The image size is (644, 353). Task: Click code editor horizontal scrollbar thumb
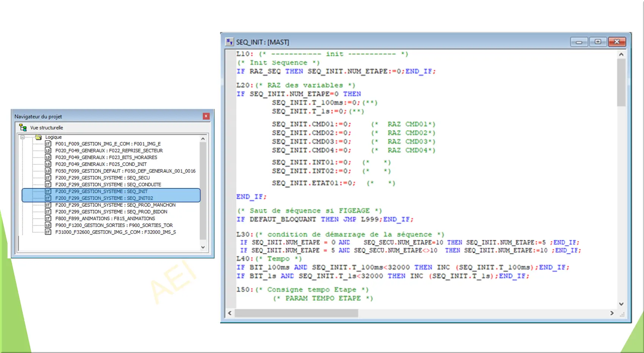pos(296,313)
